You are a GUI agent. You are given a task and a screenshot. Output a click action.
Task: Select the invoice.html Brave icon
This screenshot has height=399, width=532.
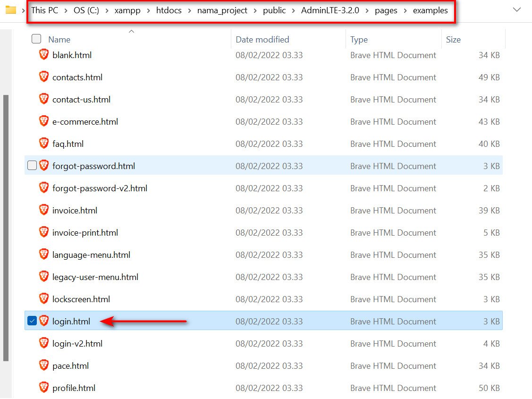[44, 210]
